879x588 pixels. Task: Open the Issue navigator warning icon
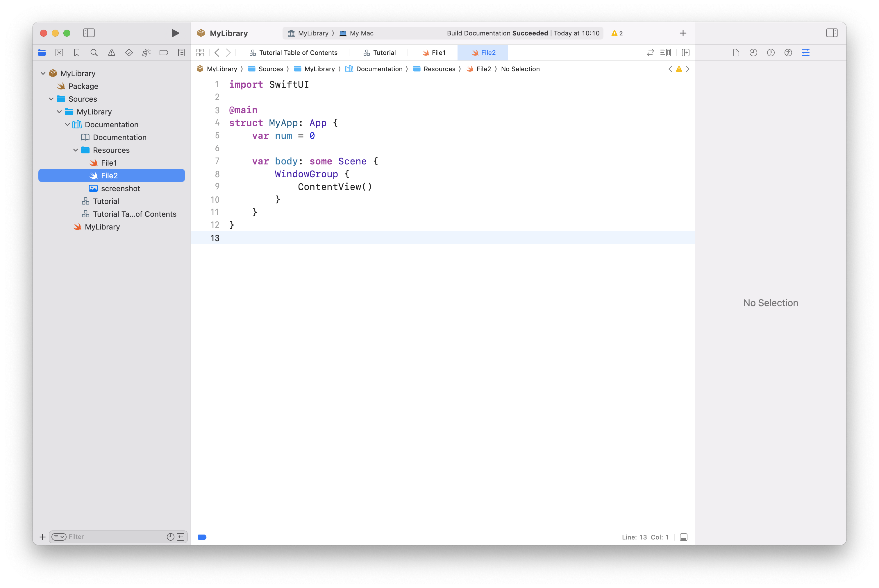pyautogui.click(x=111, y=53)
